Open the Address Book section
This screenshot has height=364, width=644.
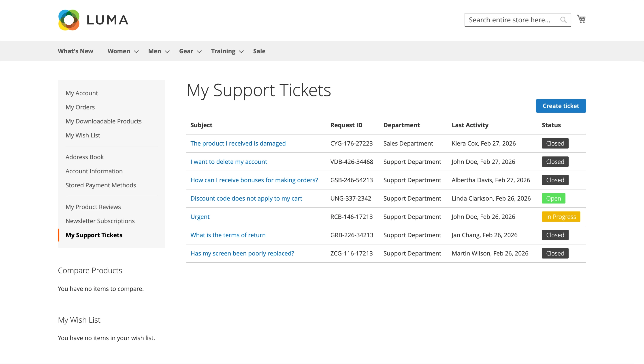[x=85, y=157]
